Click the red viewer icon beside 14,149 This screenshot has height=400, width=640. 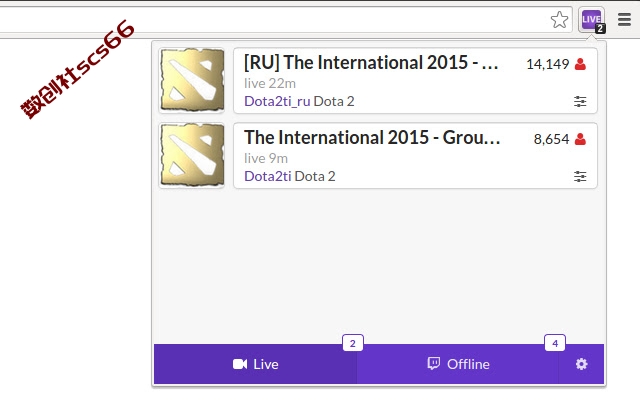580,64
